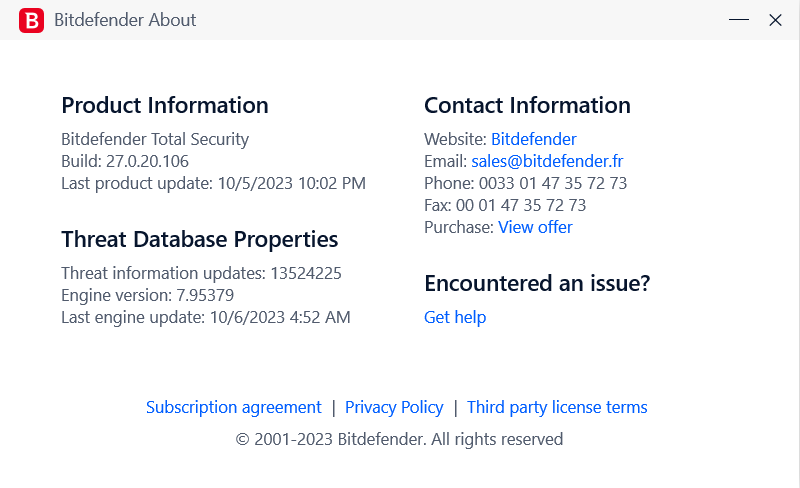Minimize the Bitdefender About window
The image size is (800, 488).
point(738,20)
